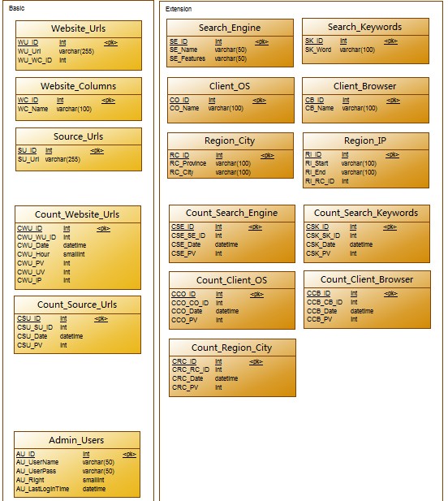Click the Extension package label
This screenshot has width=448, height=501.
pos(179,9)
